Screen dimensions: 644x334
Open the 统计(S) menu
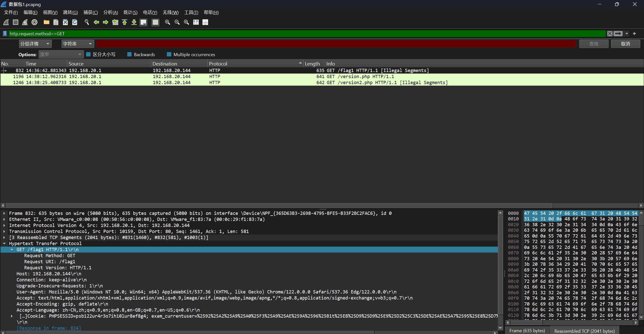click(130, 12)
